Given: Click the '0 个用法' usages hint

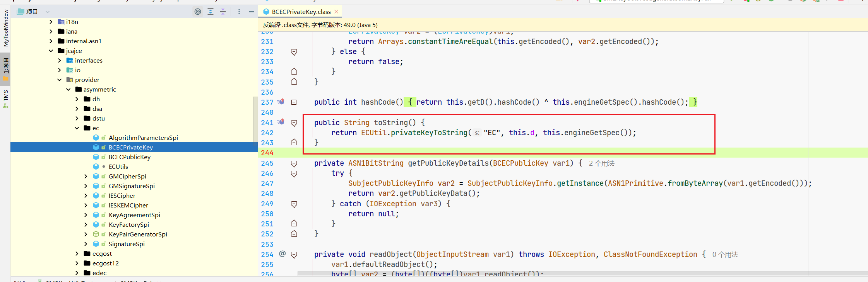Looking at the screenshot, I should 725,255.
